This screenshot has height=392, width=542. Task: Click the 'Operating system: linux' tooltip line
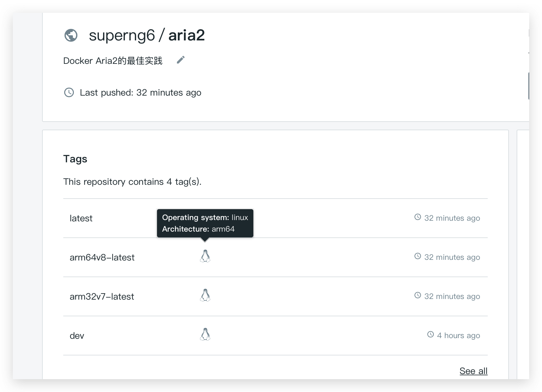pyautogui.click(x=205, y=217)
